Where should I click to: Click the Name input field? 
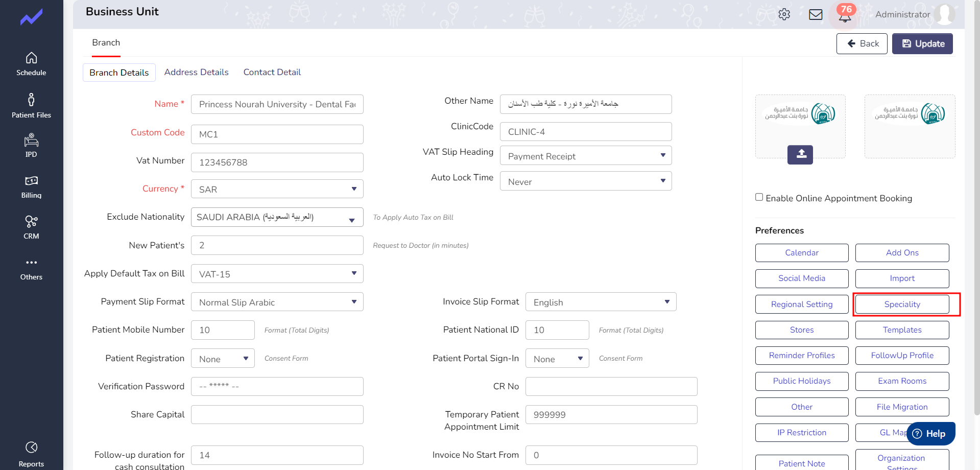point(277,104)
